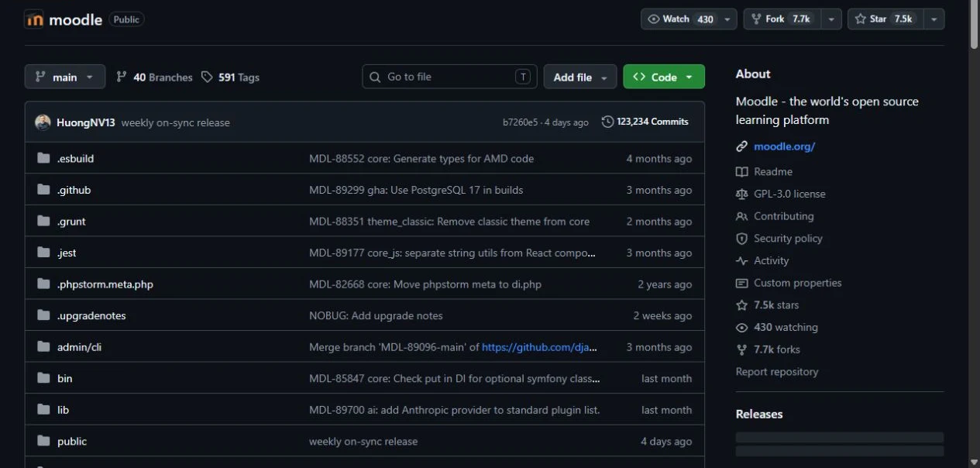This screenshot has height=468, width=980.
Task: Open commit hash b7260e5
Action: [521, 122]
